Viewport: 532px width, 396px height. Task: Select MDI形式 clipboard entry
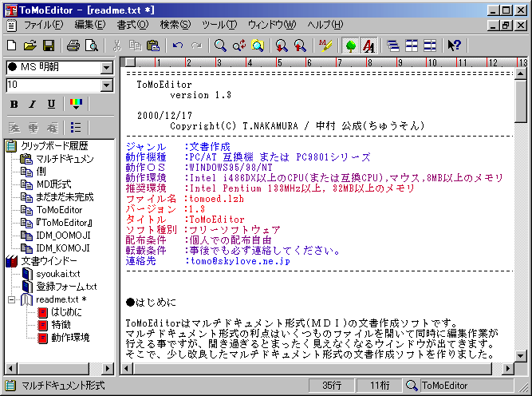point(53,184)
